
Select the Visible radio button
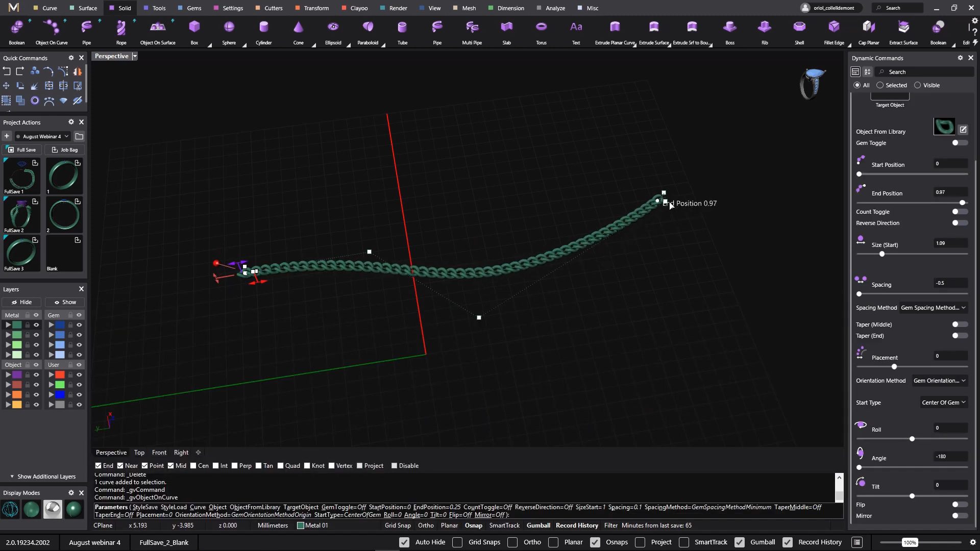point(917,85)
